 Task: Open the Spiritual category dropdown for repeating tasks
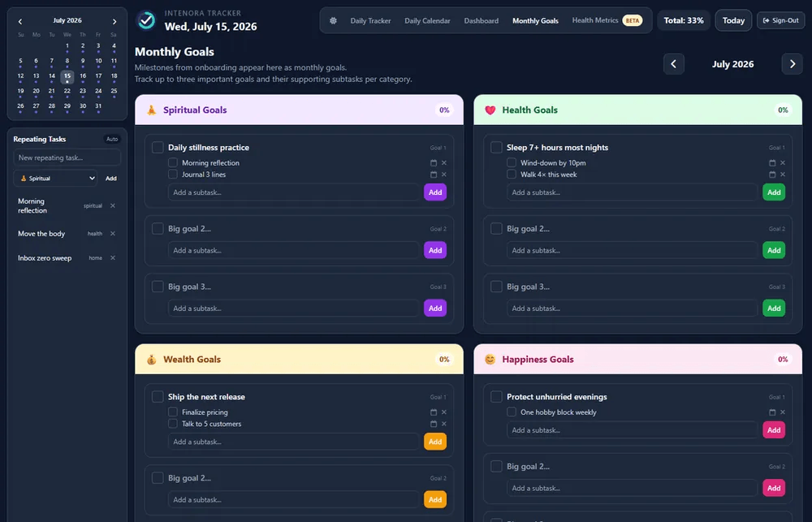click(x=55, y=178)
